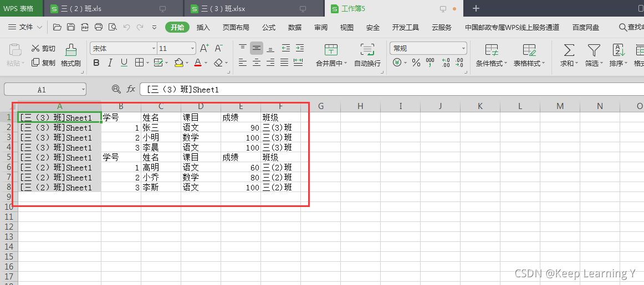
Task: Apply thousands separator number format
Action: [x=430, y=63]
